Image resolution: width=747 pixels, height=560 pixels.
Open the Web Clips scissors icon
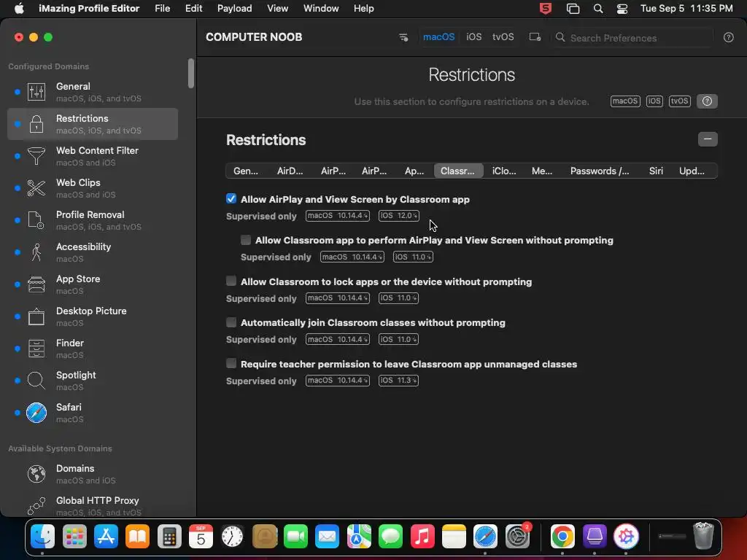pyautogui.click(x=36, y=188)
